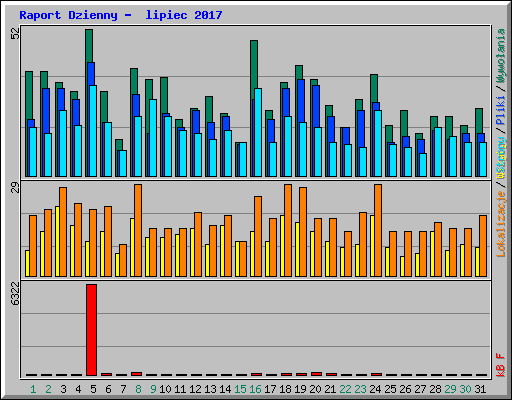Click the Pliki legend label
This screenshot has width=512, height=400.
pos(501,110)
